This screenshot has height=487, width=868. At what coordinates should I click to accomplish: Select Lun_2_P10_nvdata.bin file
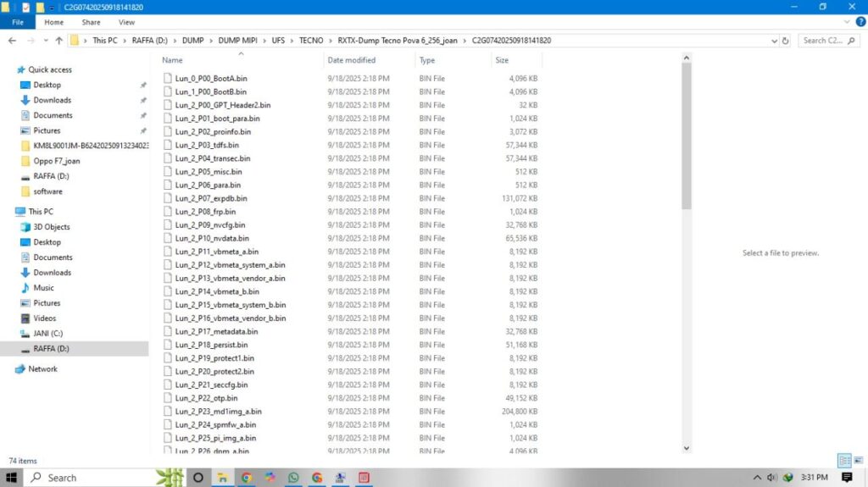(212, 238)
